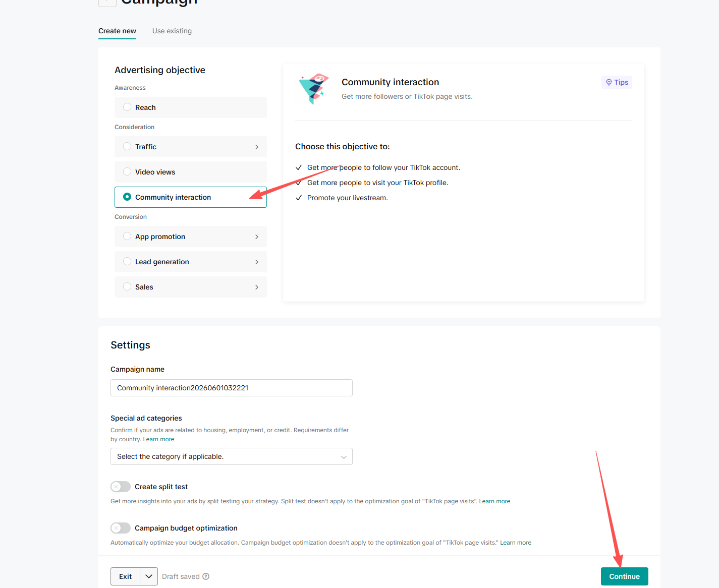Open the Special ad categories dropdown
This screenshot has height=588, width=719.
[x=232, y=456]
